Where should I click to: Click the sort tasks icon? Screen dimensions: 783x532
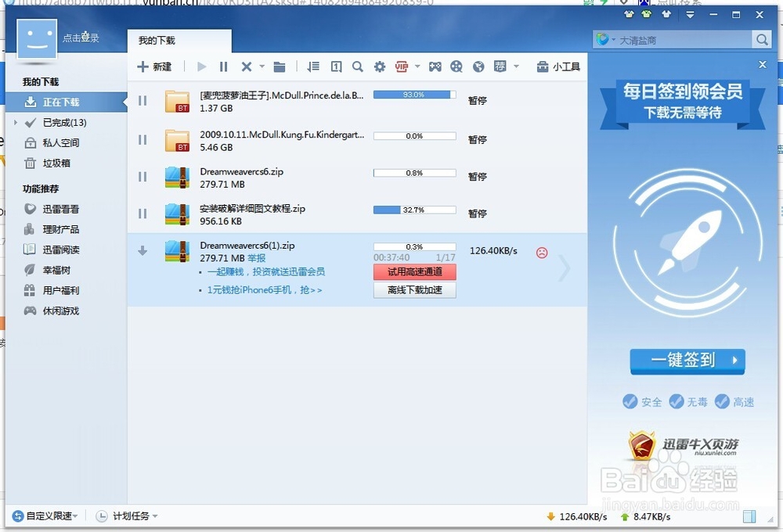313,66
